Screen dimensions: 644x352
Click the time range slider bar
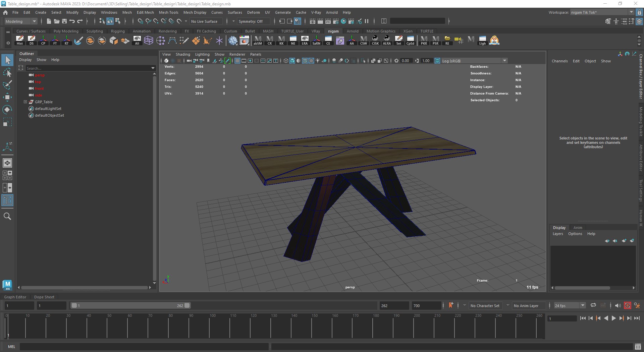pos(131,306)
